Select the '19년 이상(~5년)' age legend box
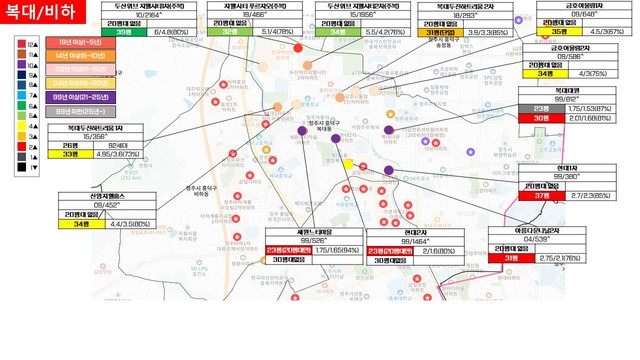Viewport: 640px width, 360px height. point(80,42)
